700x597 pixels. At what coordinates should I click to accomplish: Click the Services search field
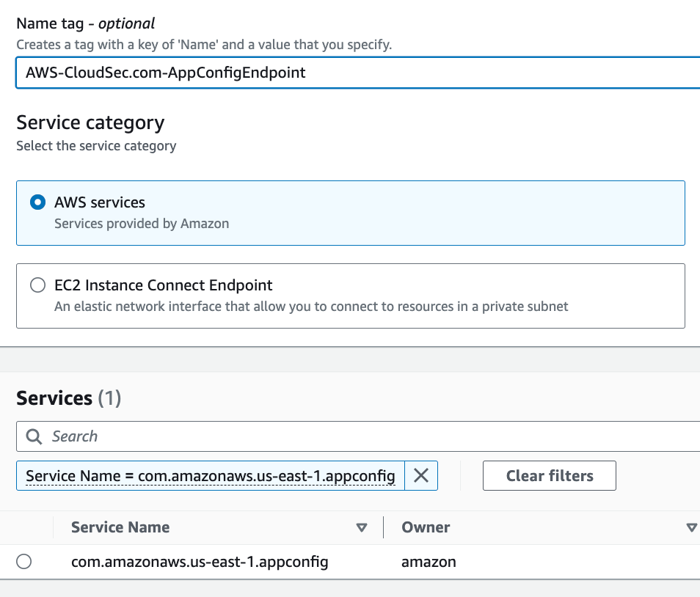[x=357, y=436]
